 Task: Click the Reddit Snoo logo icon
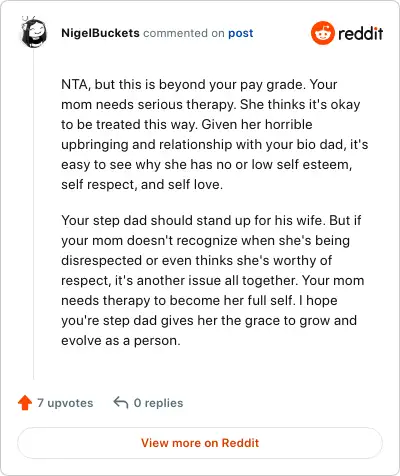[x=322, y=33]
